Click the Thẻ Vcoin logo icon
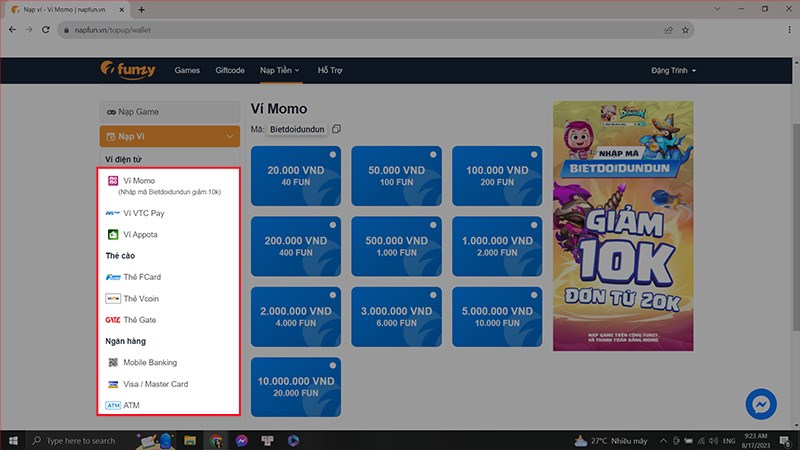800x450 pixels. pos(113,298)
